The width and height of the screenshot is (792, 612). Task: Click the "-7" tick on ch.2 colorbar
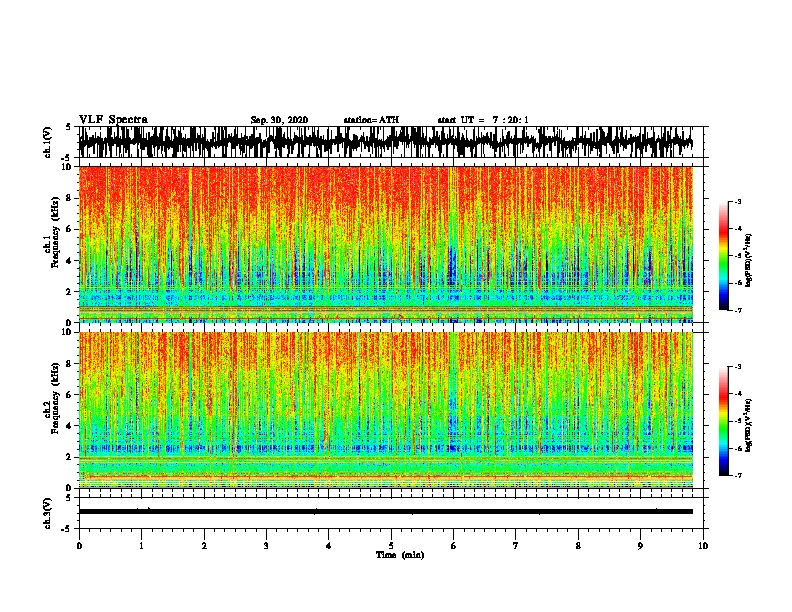[737, 475]
